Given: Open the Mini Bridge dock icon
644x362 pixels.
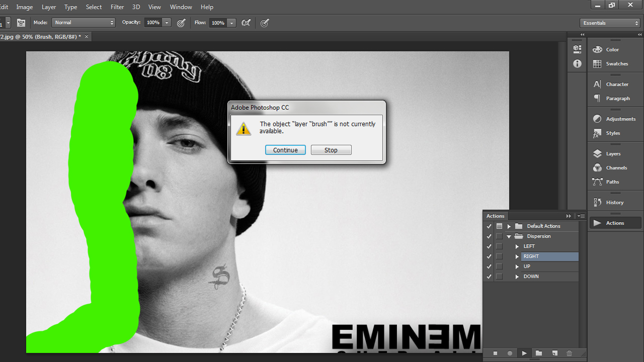Looking at the screenshot, I should (577, 49).
